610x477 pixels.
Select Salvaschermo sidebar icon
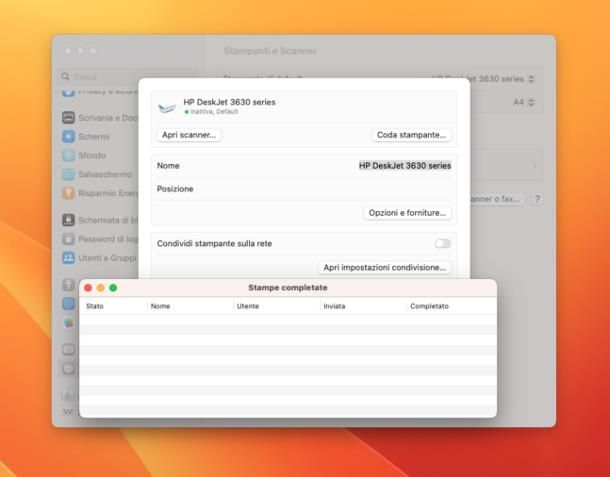click(68, 174)
